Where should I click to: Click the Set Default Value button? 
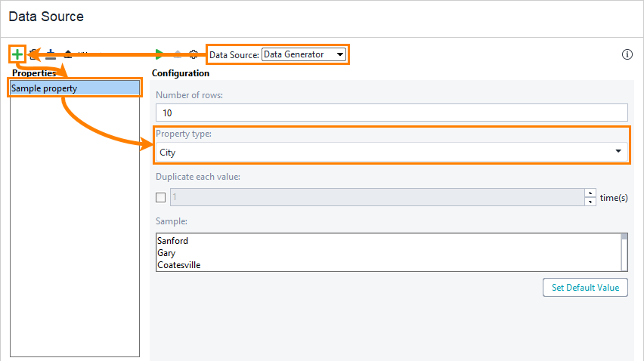click(x=584, y=288)
